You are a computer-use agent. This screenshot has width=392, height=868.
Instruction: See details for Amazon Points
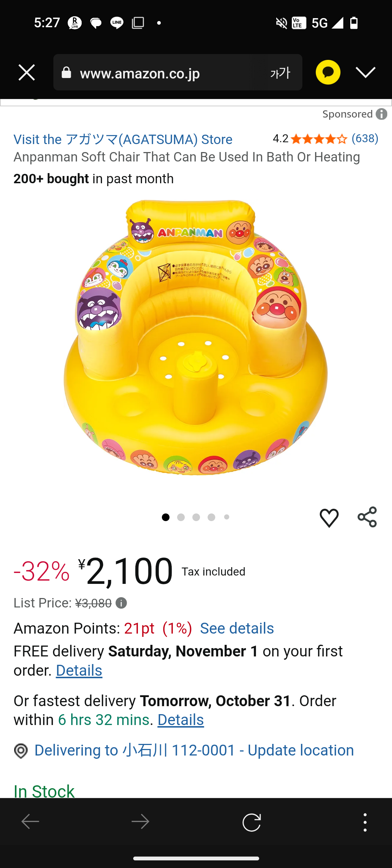(x=237, y=628)
